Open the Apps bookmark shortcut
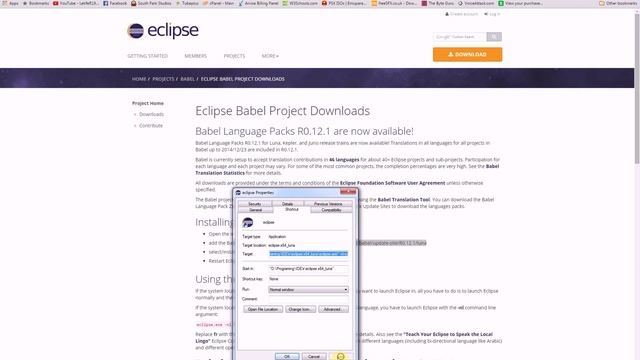Viewport: 640px width, 360px height. coord(11,3)
